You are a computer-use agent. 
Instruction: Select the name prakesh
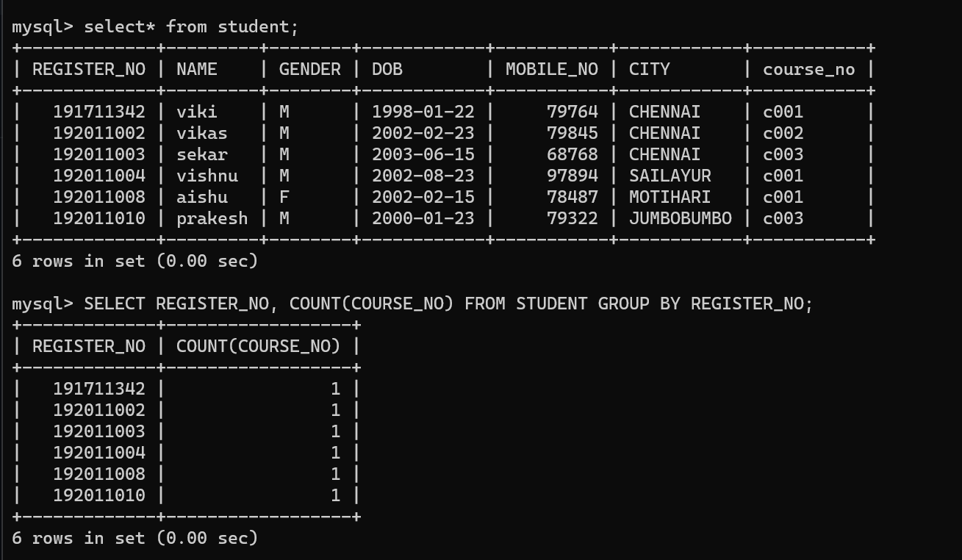point(212,218)
